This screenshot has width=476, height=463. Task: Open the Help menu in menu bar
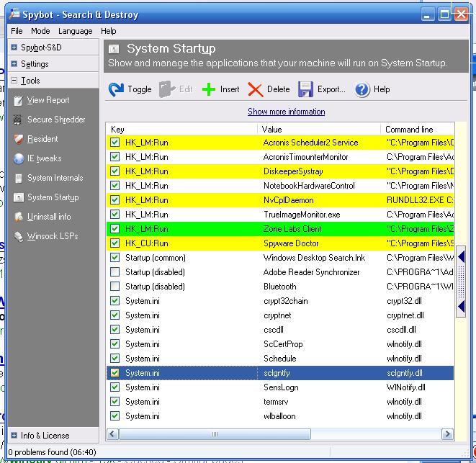click(x=108, y=31)
